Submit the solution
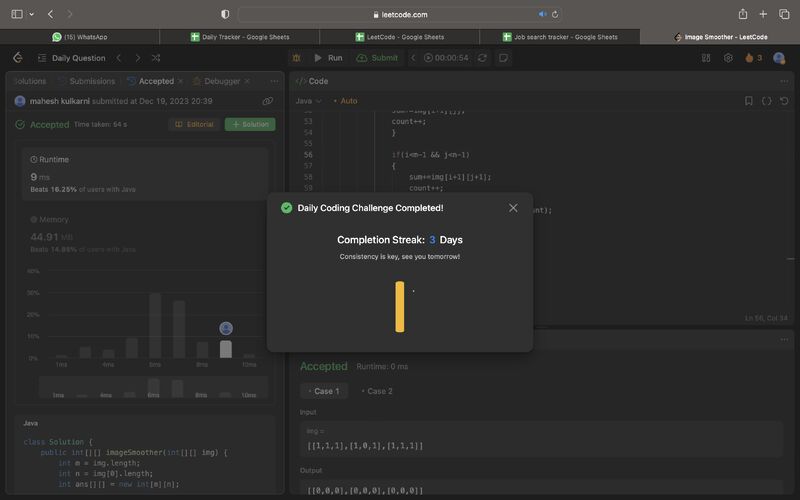The image size is (800, 500). 377,58
